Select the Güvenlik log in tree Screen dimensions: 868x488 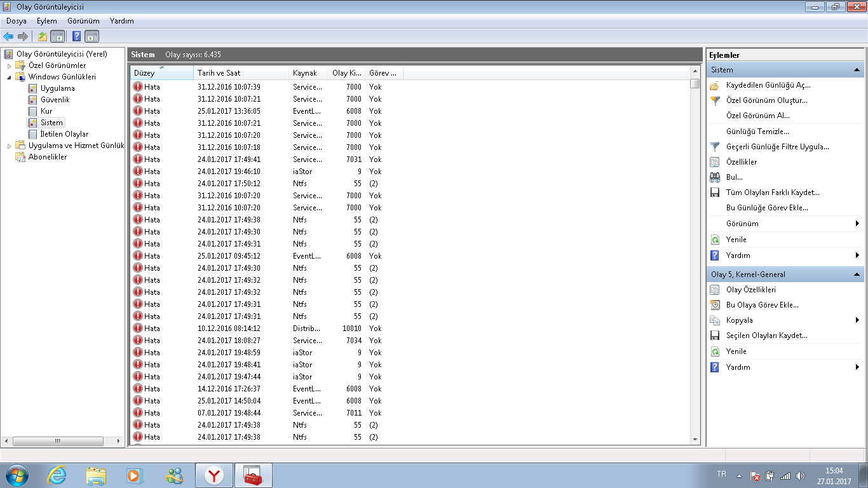pos(55,100)
